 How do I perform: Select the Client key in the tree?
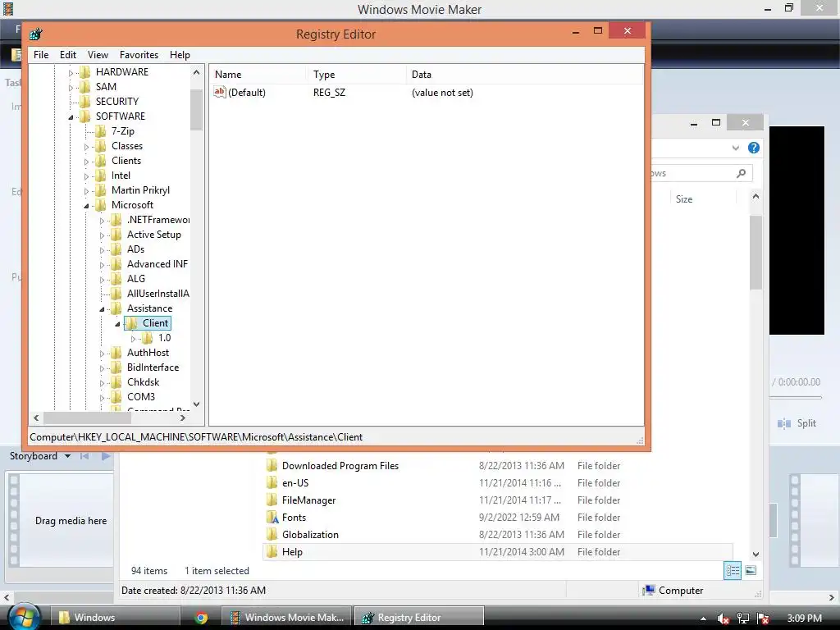click(155, 323)
